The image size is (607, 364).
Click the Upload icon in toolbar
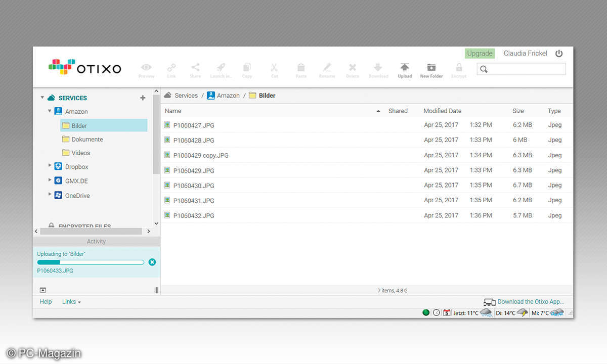point(405,67)
